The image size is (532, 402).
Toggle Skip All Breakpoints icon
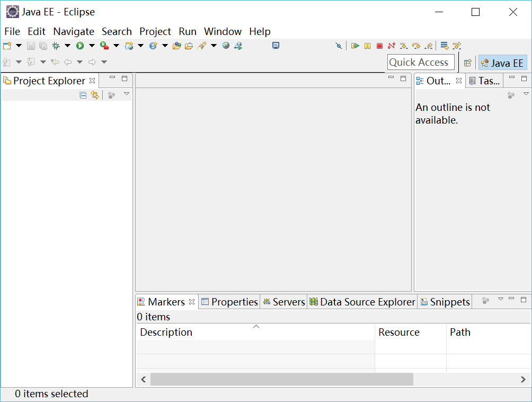[x=339, y=46]
